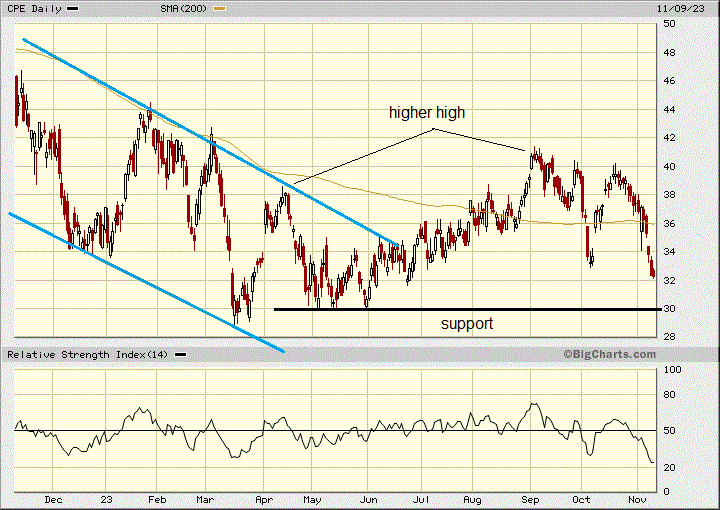
Task: Select the 'SMA(200)' legend label
Action: pyautogui.click(x=184, y=9)
